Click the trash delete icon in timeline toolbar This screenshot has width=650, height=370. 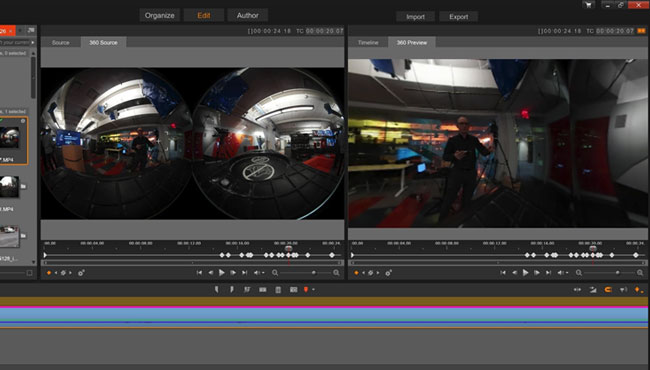[278, 290]
